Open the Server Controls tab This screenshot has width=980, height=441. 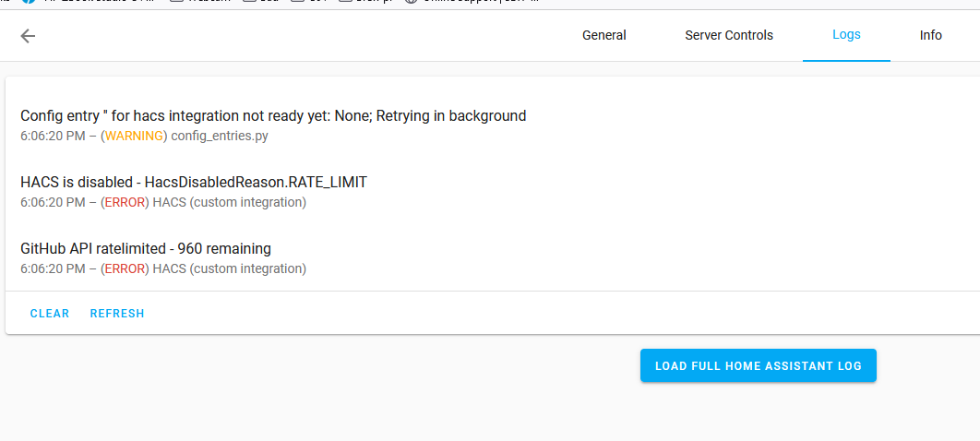click(x=729, y=36)
